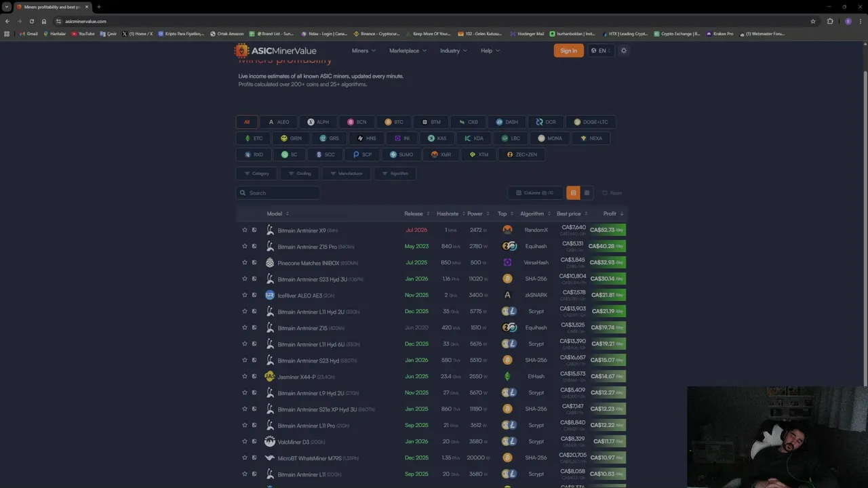Click compare icon for Antminer X9
Image resolution: width=868 pixels, height=488 pixels.
click(254, 230)
